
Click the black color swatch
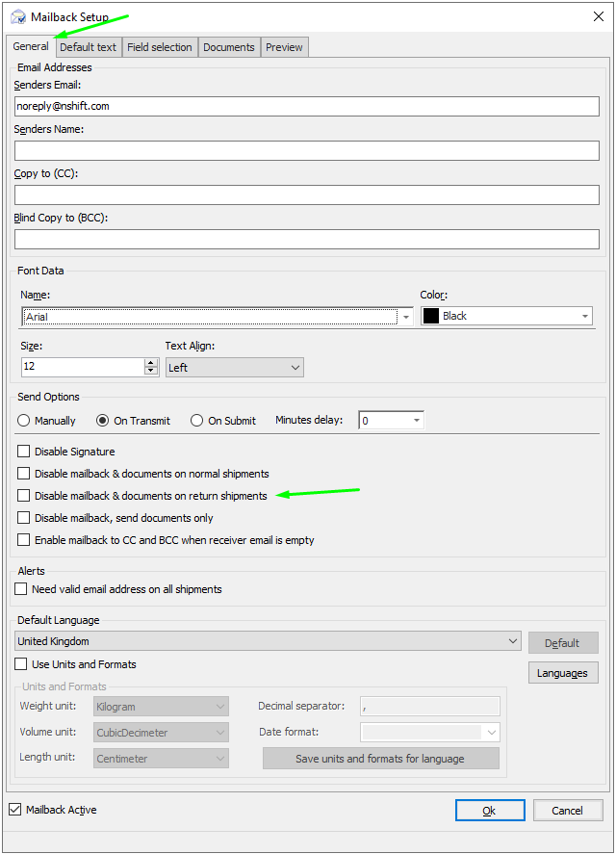(x=431, y=316)
